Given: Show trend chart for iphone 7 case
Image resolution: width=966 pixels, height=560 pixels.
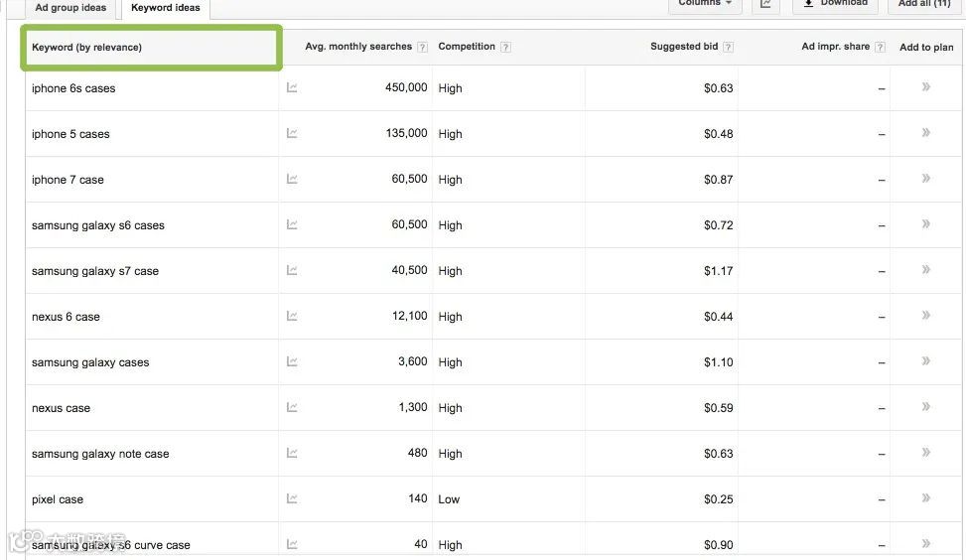Looking at the screenshot, I should tap(292, 179).
